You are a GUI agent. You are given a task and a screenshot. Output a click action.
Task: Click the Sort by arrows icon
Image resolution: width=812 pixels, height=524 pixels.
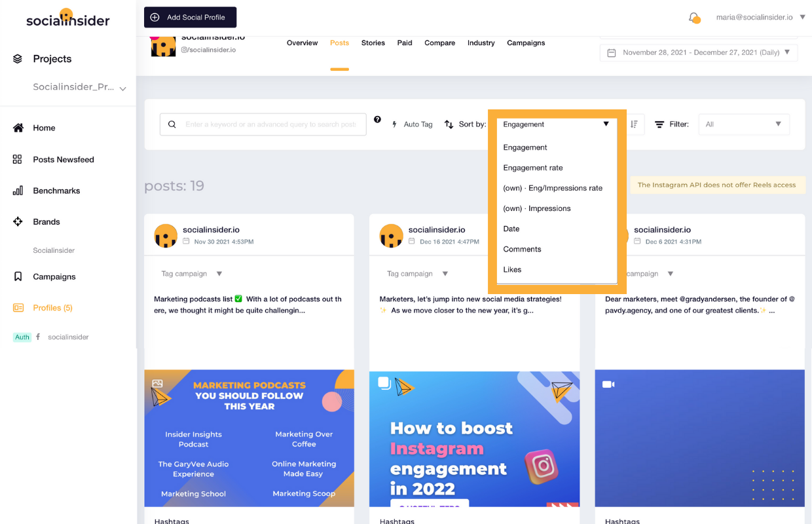[449, 124]
